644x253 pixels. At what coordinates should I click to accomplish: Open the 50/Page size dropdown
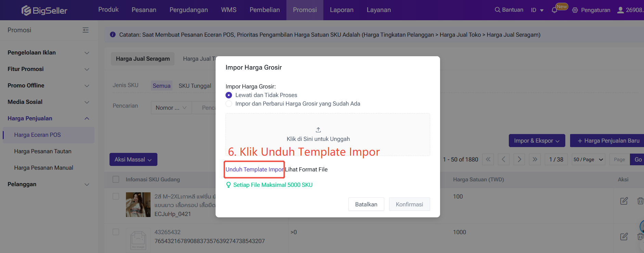coord(588,159)
